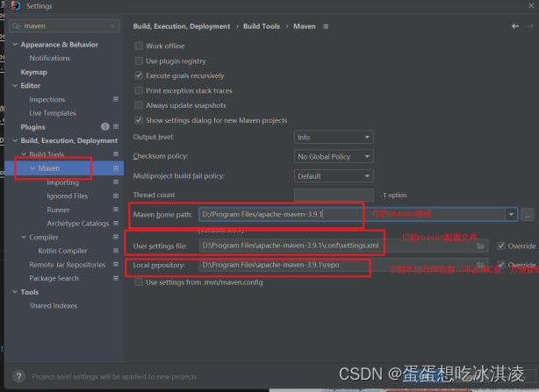Open folder browser for User settings file
Screen dimensions: 539x392
(480, 246)
